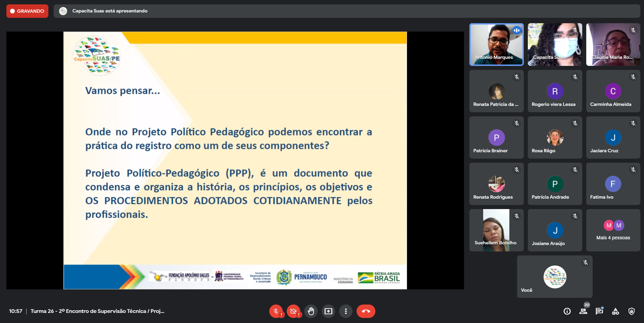Raise hand in the meeting

click(x=311, y=311)
